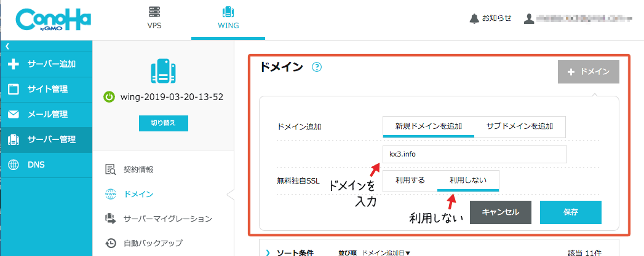Click the gray + ドメイン button

click(588, 72)
